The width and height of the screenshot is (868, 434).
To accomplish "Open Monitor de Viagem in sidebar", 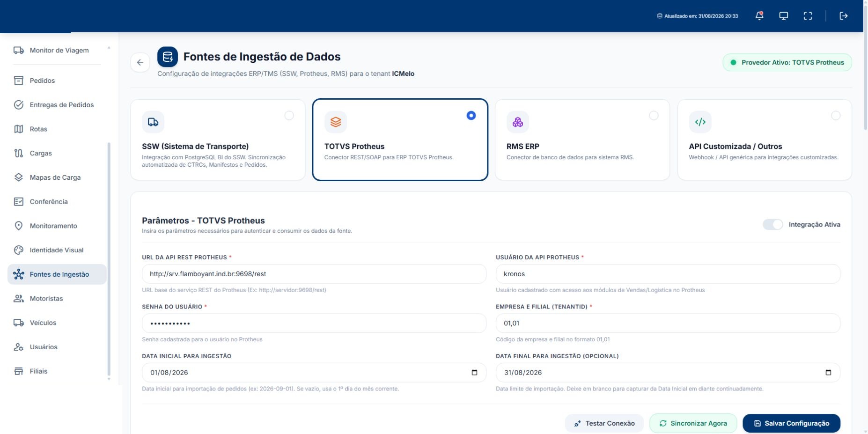I will pos(57,51).
